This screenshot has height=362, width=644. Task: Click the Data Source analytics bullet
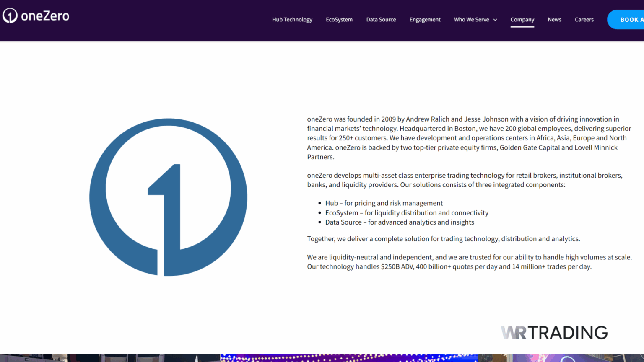tap(399, 222)
